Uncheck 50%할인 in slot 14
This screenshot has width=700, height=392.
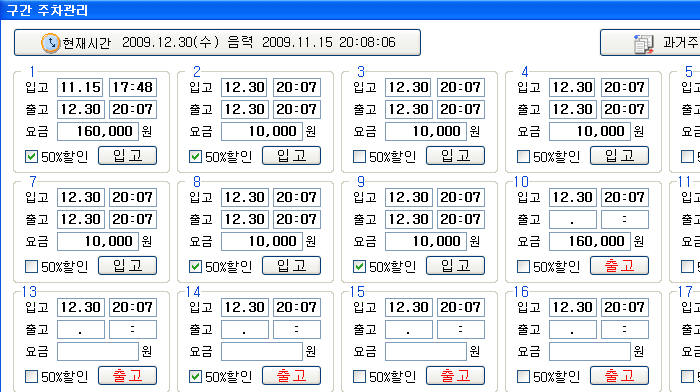click(195, 377)
